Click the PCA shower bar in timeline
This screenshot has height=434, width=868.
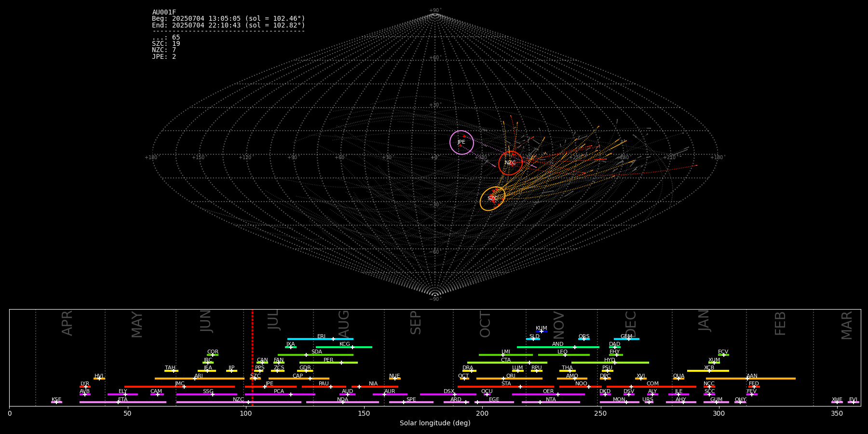[x=280, y=394]
